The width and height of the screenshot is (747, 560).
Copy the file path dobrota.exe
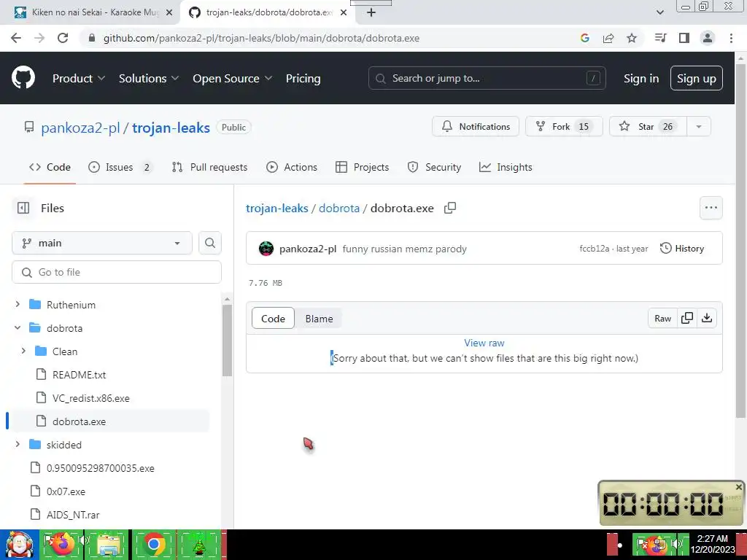point(450,208)
